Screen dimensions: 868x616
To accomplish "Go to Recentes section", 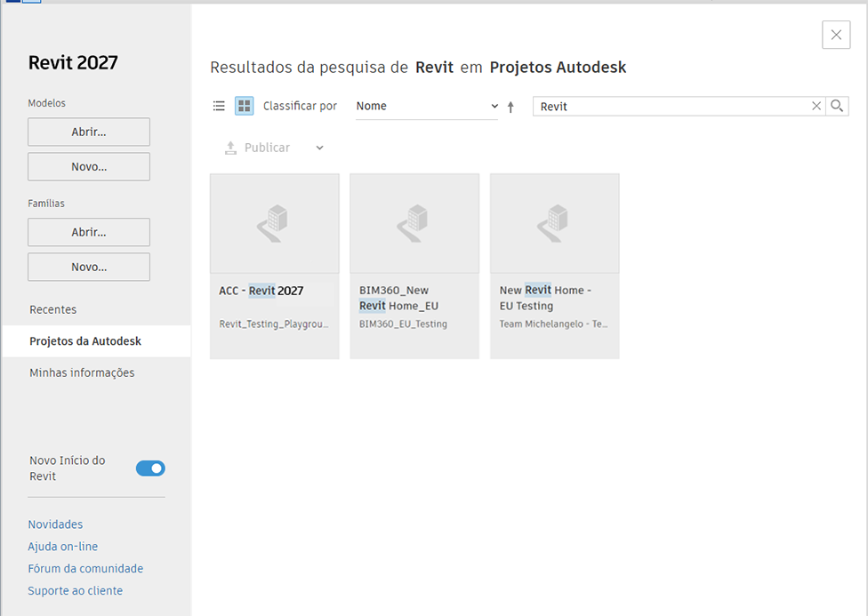I will 53,309.
